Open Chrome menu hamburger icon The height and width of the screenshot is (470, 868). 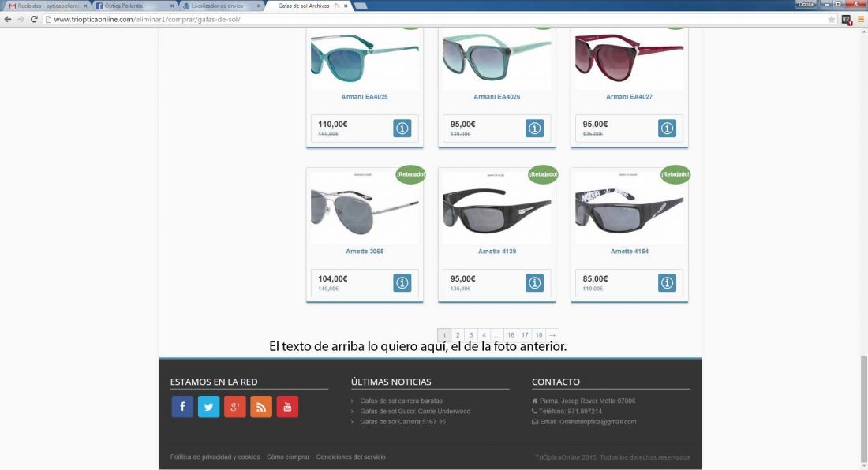click(x=861, y=20)
